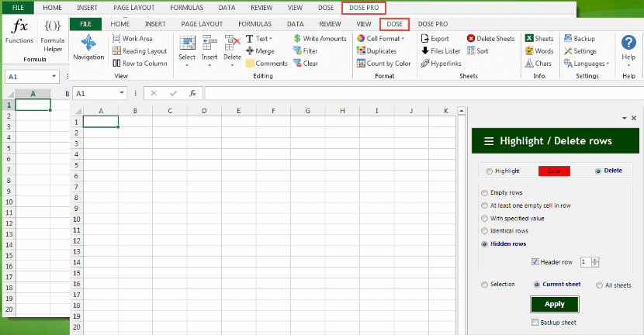Pick the red highlight Color swatch
Screen dimensions: 644x335
(x=554, y=171)
